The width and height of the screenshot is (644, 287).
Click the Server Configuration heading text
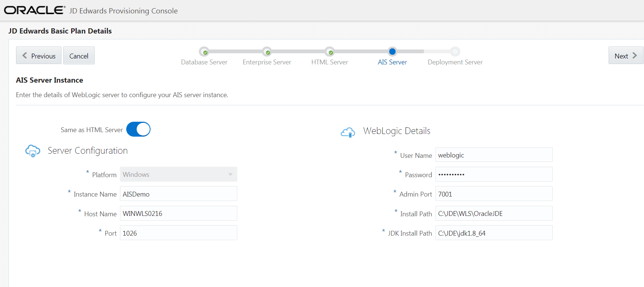pyautogui.click(x=88, y=151)
